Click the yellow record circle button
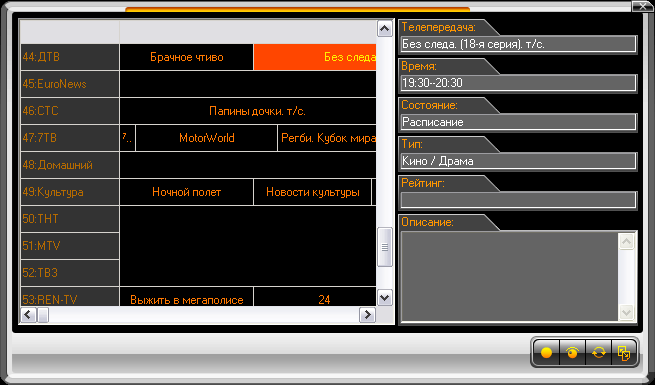The image size is (655, 385). (x=546, y=353)
